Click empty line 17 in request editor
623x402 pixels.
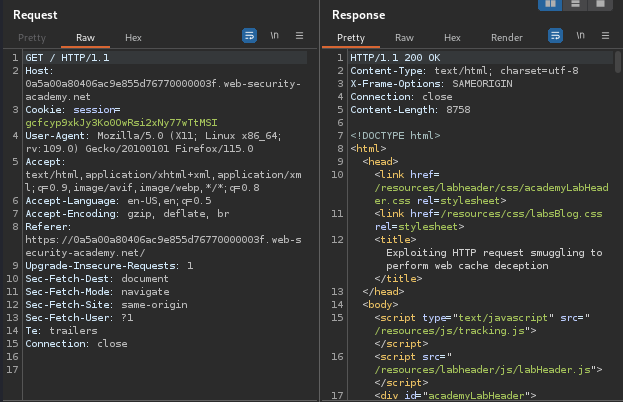pyautogui.click(x=164, y=370)
